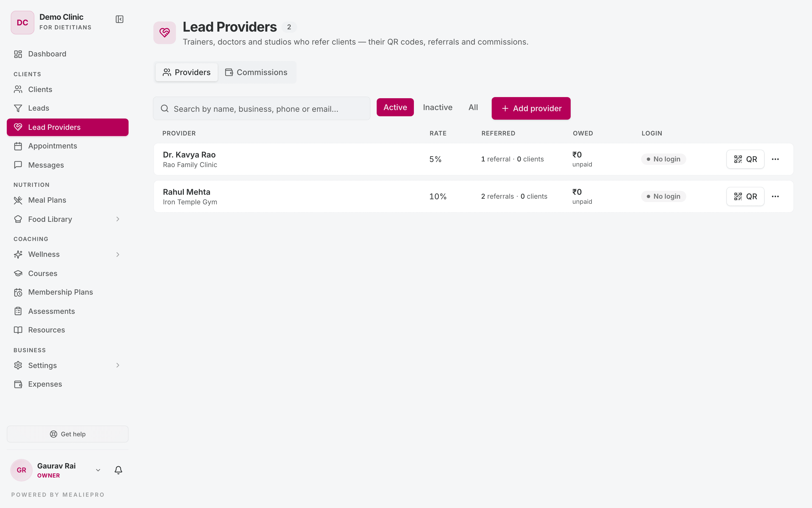Open Dashboard from sidebar

(x=67, y=54)
